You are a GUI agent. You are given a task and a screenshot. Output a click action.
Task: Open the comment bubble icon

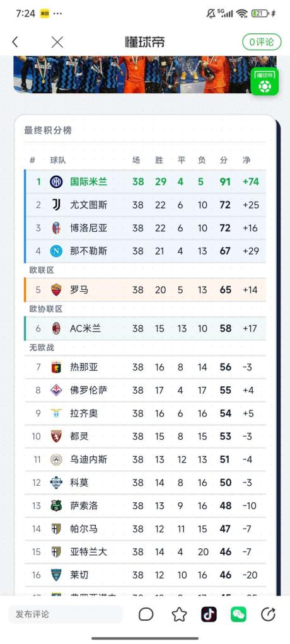click(146, 614)
